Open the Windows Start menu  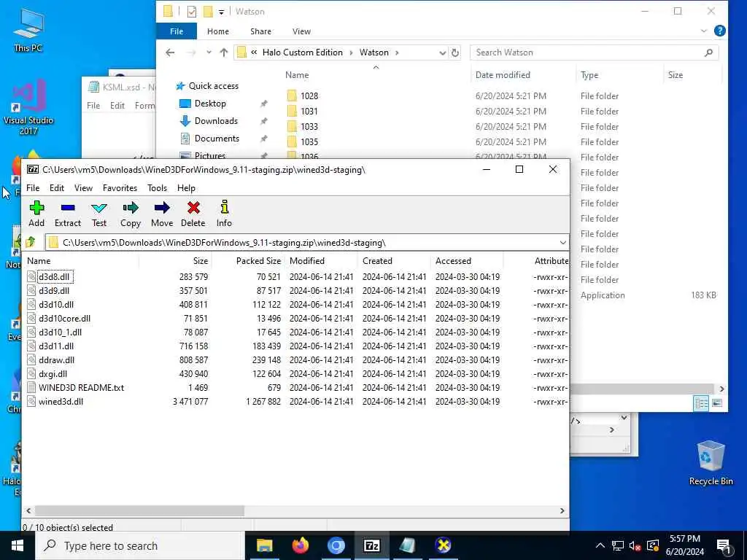tap(18, 545)
